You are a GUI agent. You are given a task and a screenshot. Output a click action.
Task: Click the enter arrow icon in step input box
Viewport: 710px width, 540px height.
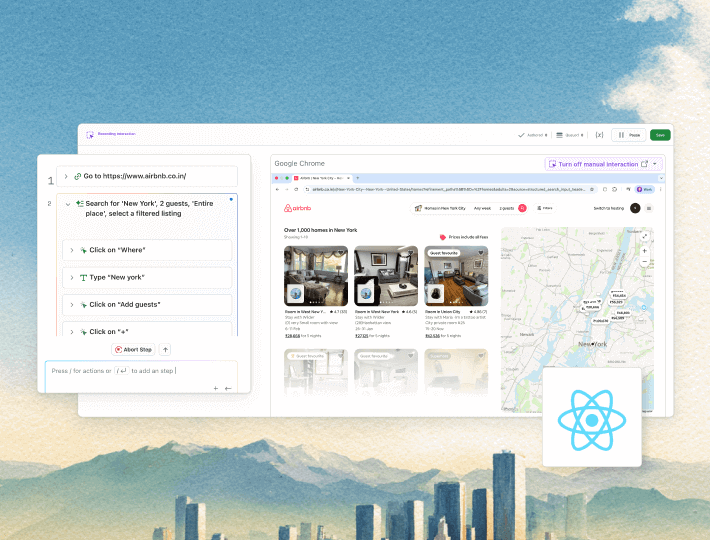[228, 388]
